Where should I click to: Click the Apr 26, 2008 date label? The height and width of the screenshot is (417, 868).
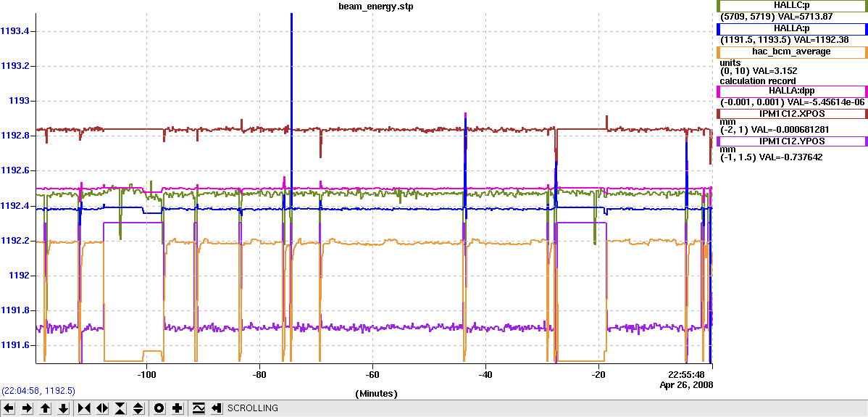[x=686, y=384]
